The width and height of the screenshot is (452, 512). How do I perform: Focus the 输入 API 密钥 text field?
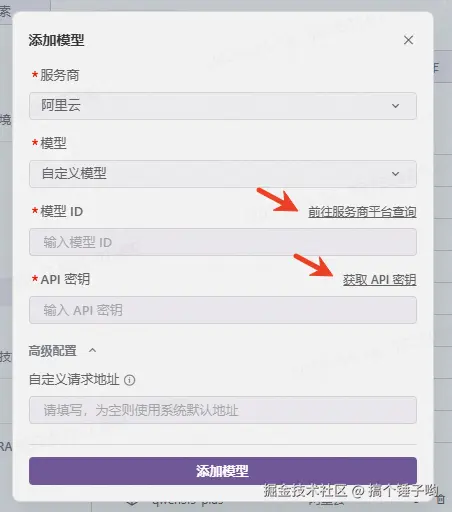tap(223, 310)
